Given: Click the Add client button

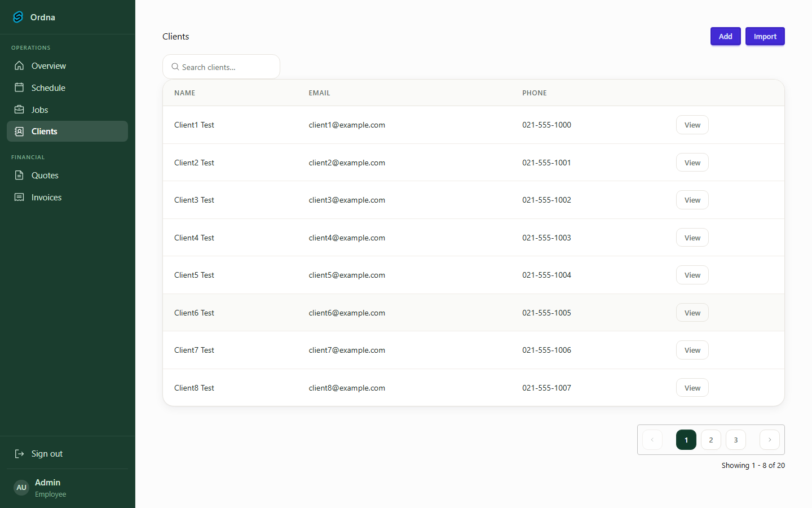Looking at the screenshot, I should pyautogui.click(x=726, y=36).
